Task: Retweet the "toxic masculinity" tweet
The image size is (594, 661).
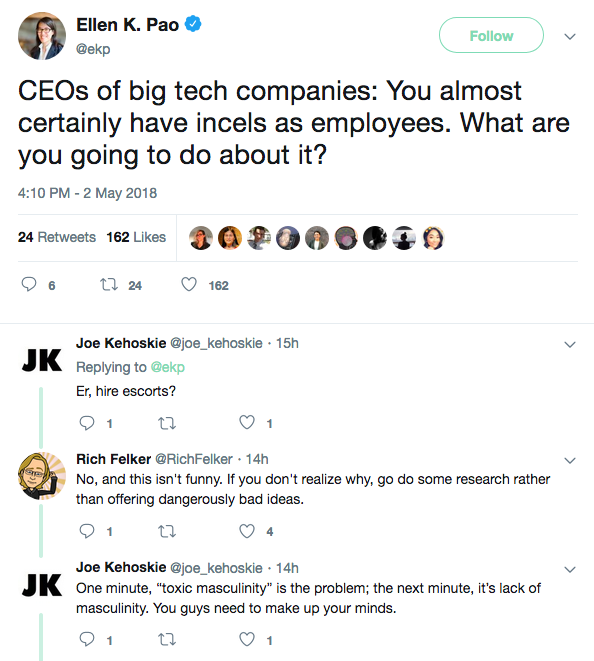Action: (x=167, y=640)
